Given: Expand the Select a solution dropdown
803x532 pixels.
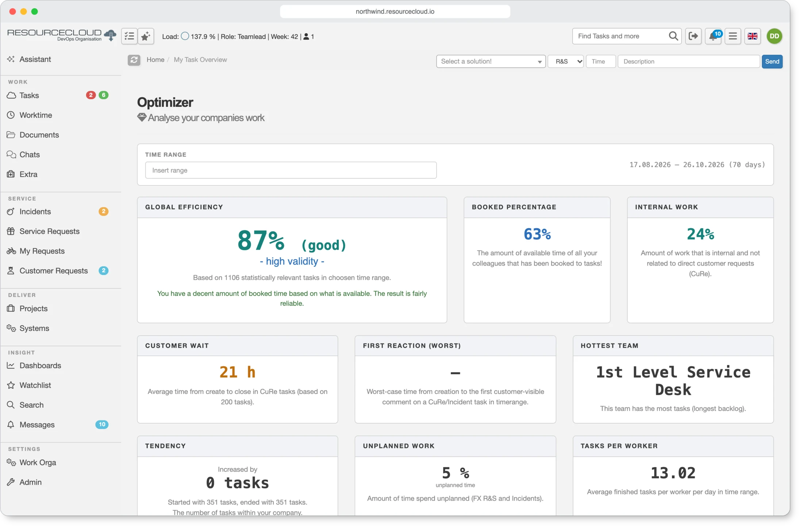Looking at the screenshot, I should pyautogui.click(x=491, y=61).
